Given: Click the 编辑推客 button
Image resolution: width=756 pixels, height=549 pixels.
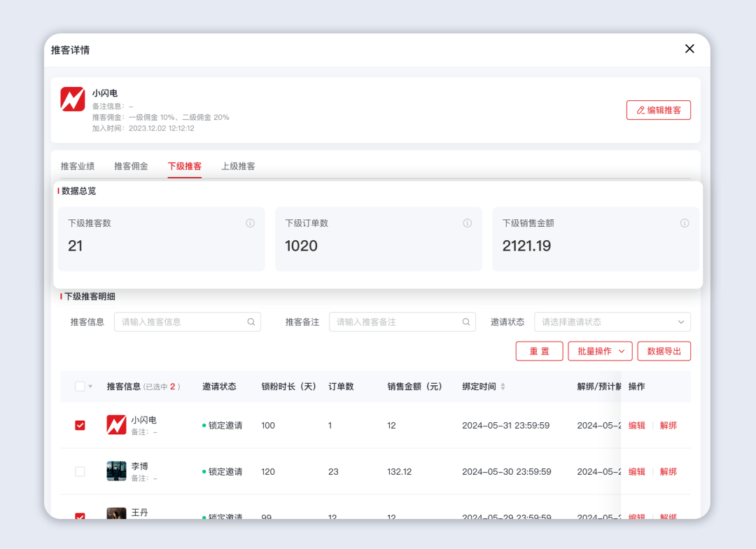Looking at the screenshot, I should pyautogui.click(x=658, y=110).
